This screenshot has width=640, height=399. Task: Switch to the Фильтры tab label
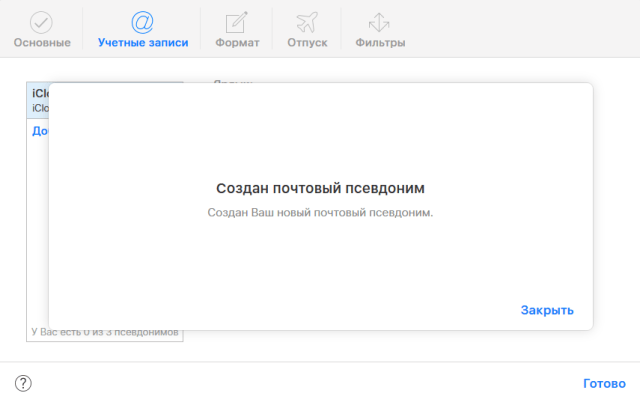click(x=380, y=42)
